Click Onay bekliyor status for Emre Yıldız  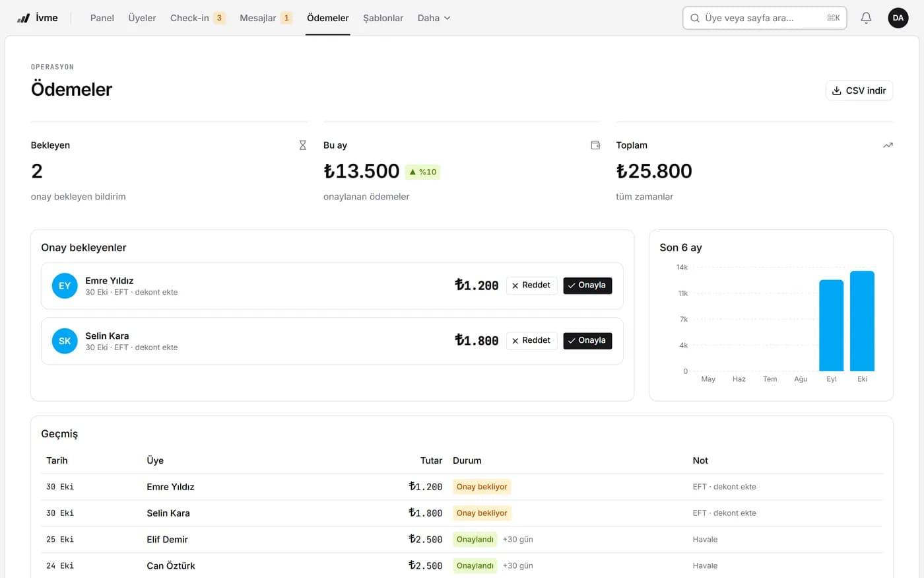click(482, 487)
